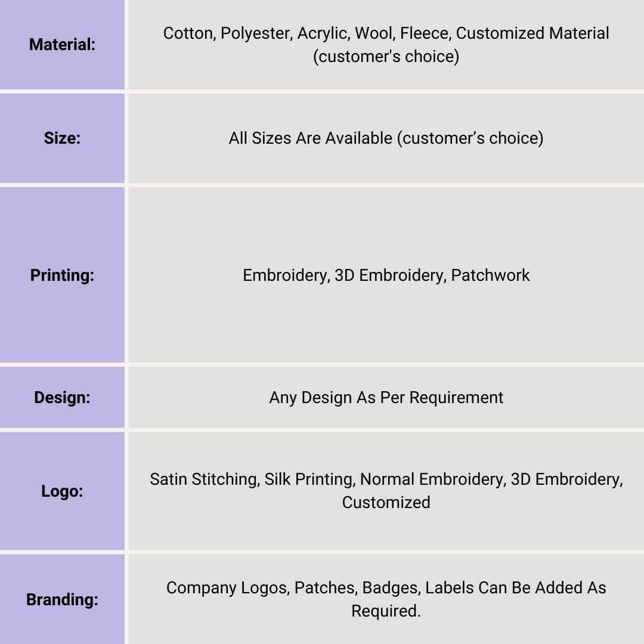The height and width of the screenshot is (644, 644).
Task: Select "All Sizes Are Available" text
Action: point(311,138)
